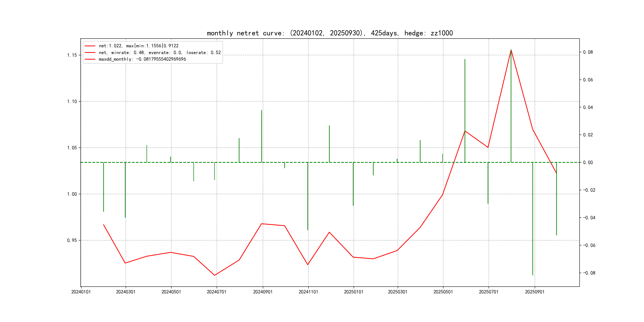Click the 1.00 left axis label
This screenshot has height=322, width=644.
[72, 194]
